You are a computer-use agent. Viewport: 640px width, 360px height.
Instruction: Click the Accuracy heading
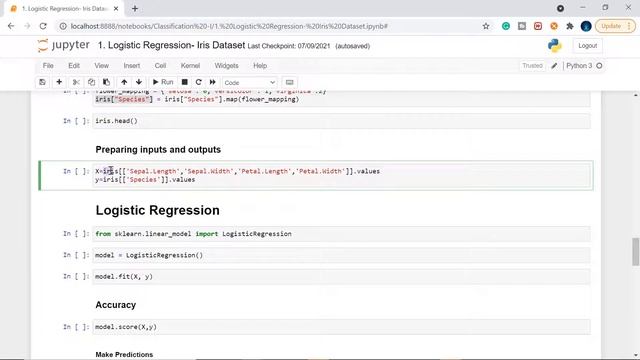click(116, 305)
